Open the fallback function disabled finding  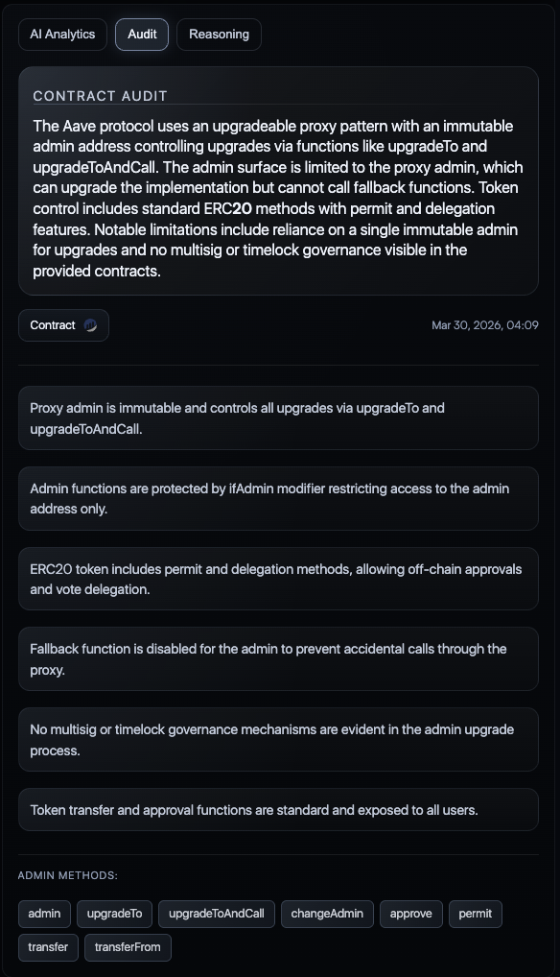coord(278,659)
